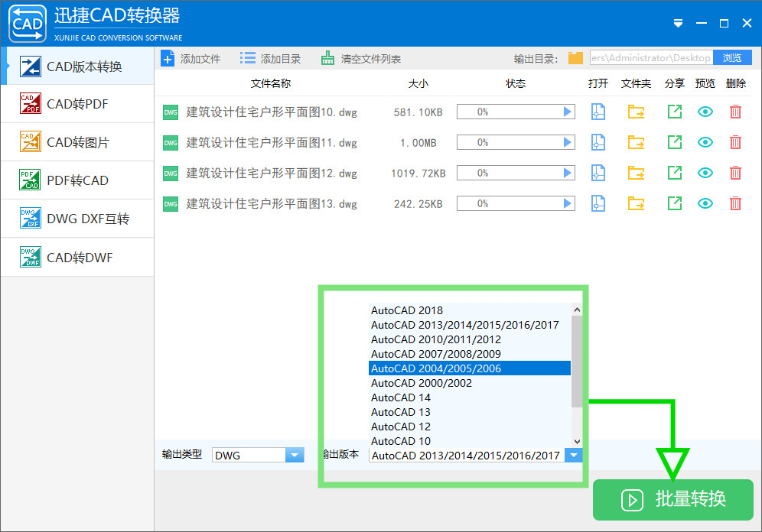Screen dimensions: 762x532
Task: Click the 状态 column header
Action: [516, 83]
